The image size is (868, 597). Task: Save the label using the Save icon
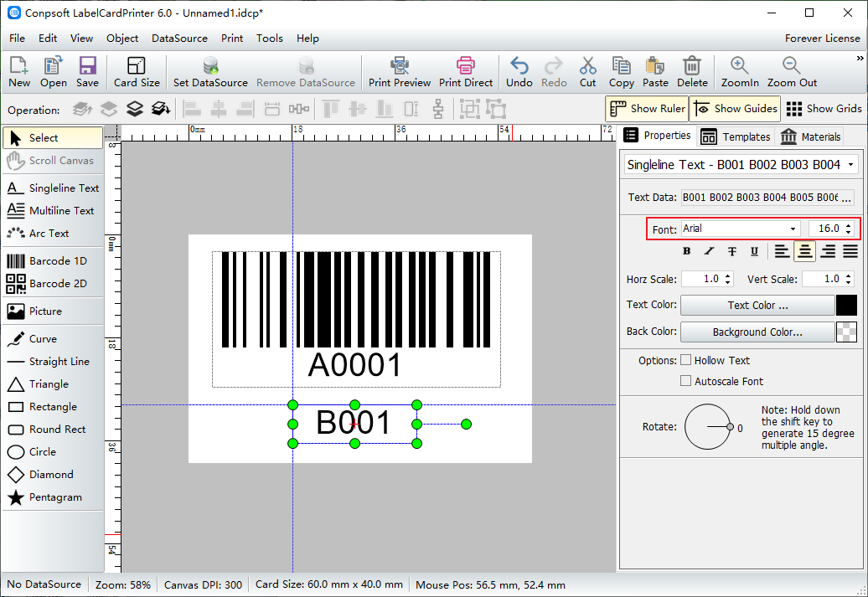click(x=87, y=72)
